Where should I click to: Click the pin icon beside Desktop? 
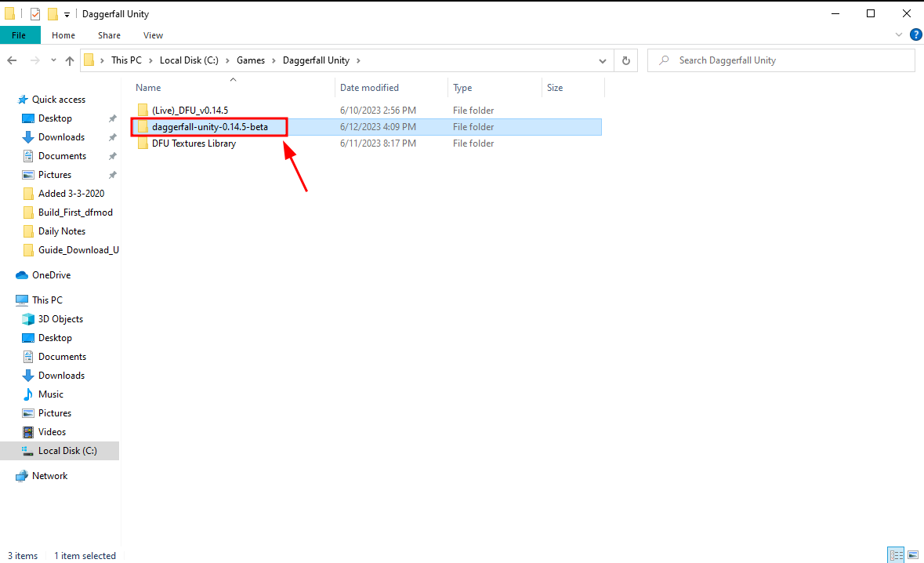(112, 118)
